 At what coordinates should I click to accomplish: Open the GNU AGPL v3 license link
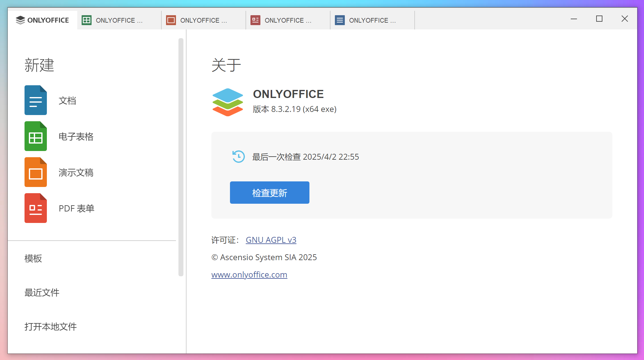[x=271, y=240]
